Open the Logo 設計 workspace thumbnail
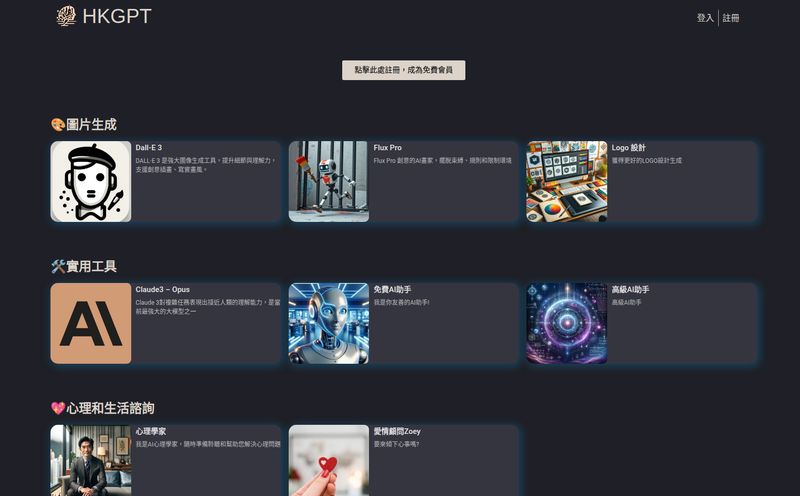Image resolution: width=800 pixels, height=496 pixels. (x=567, y=182)
